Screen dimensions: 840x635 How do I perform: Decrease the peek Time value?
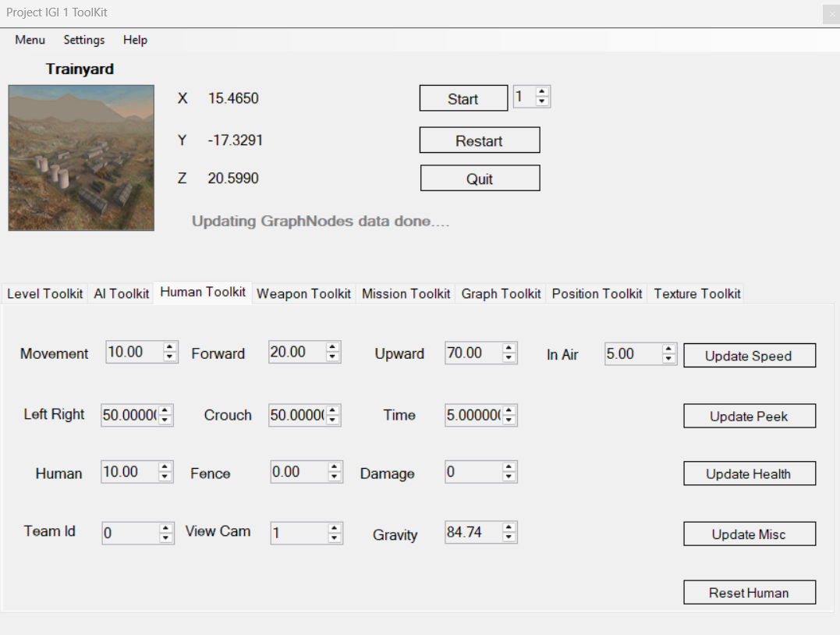pyautogui.click(x=509, y=420)
